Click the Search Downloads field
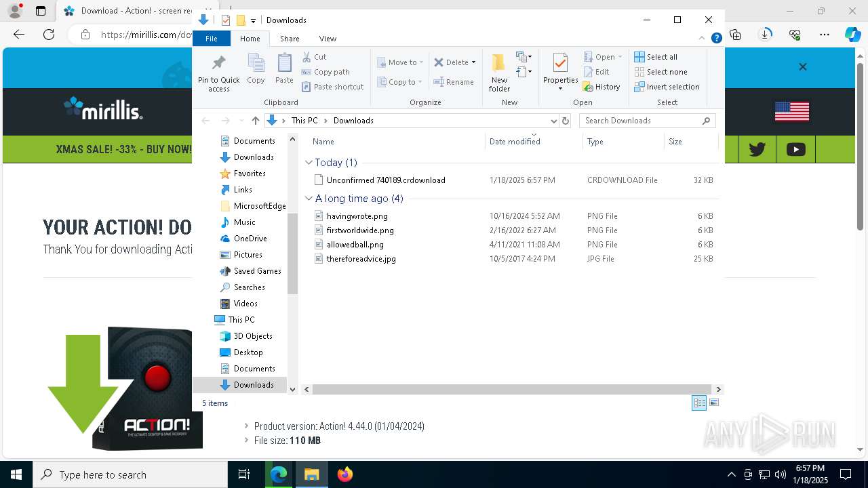 coord(647,121)
